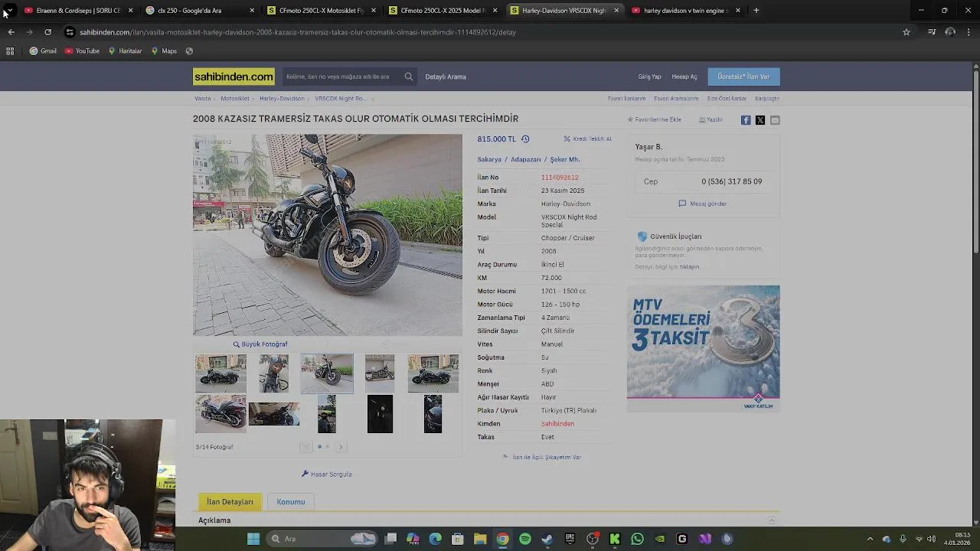Viewport: 980px width, 551px height.
Task: Collapse the Açıklama section chevron
Action: [x=772, y=520]
